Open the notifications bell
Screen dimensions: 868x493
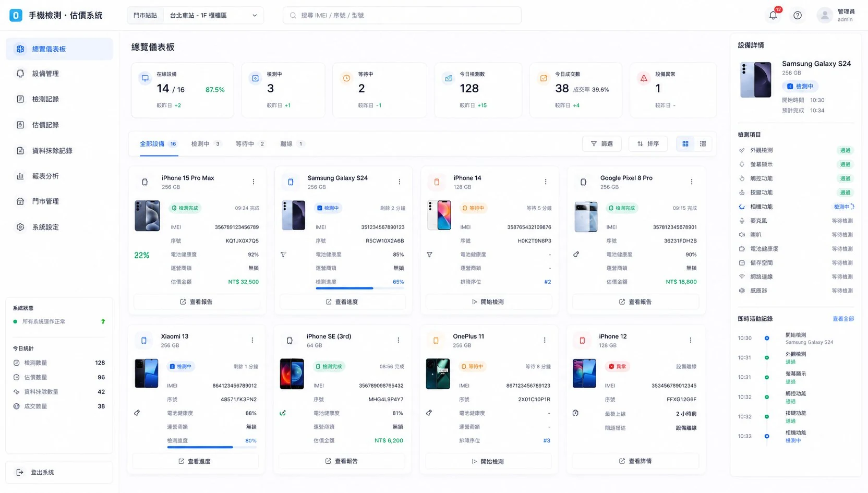(x=773, y=15)
